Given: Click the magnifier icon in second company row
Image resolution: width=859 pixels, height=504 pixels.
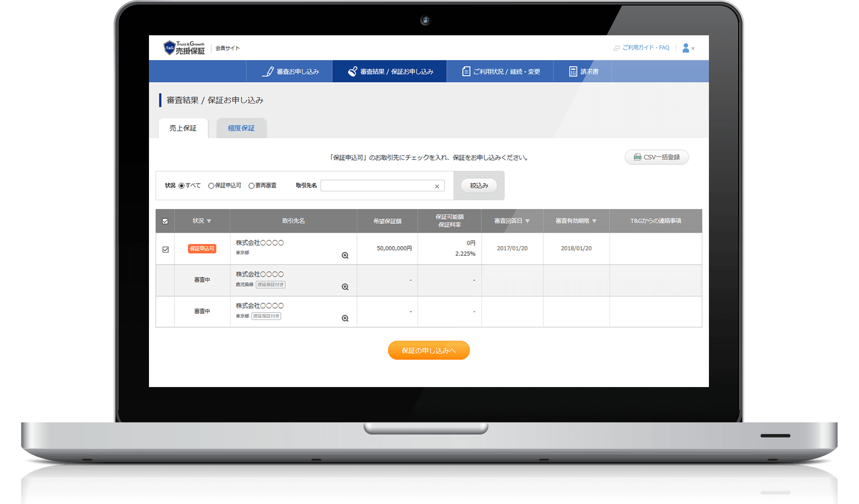Looking at the screenshot, I should pyautogui.click(x=345, y=287).
